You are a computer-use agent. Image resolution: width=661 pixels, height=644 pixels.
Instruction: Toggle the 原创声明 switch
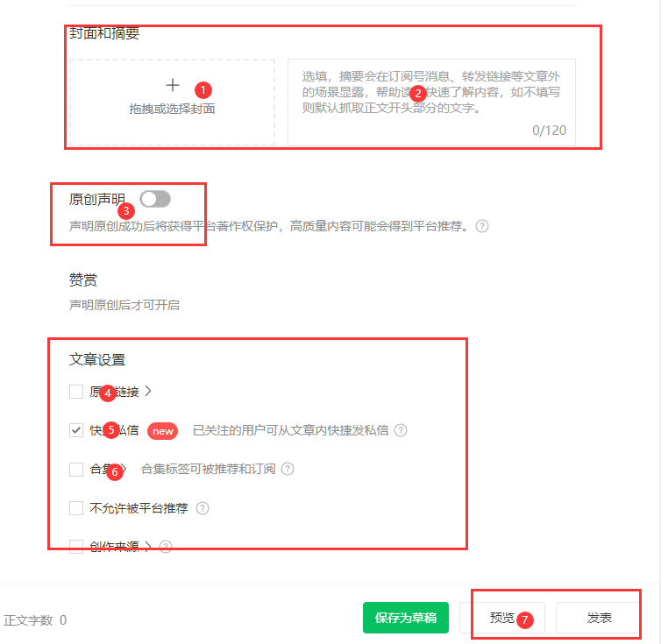coord(155,199)
